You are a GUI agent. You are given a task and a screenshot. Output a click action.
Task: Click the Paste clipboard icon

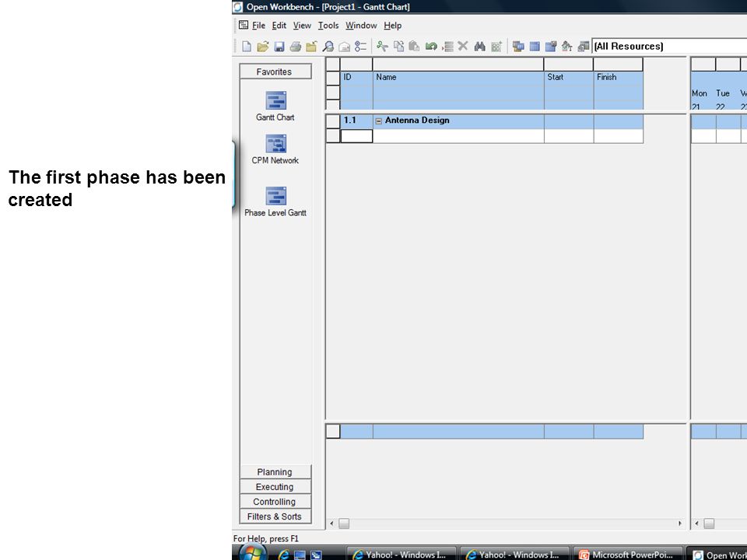[415, 46]
